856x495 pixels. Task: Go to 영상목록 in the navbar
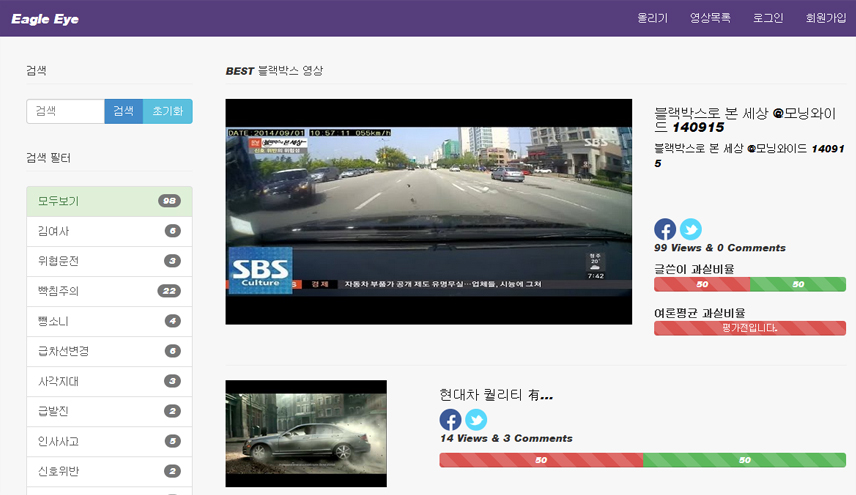710,18
